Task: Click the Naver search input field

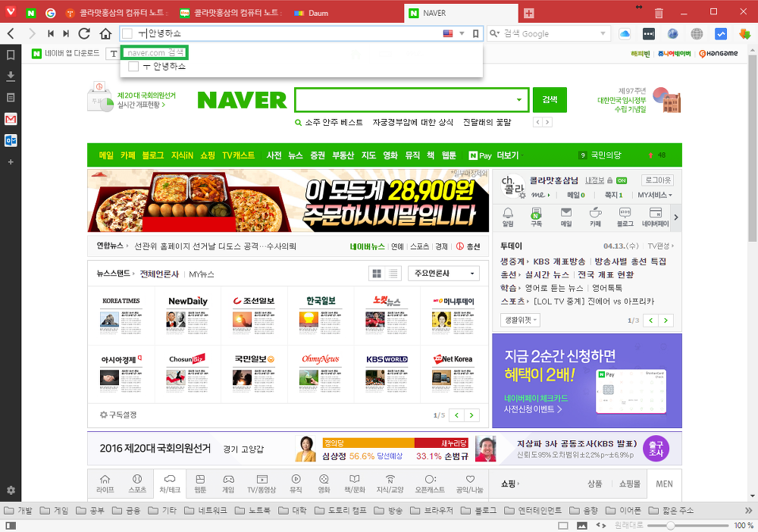Action: coord(406,99)
